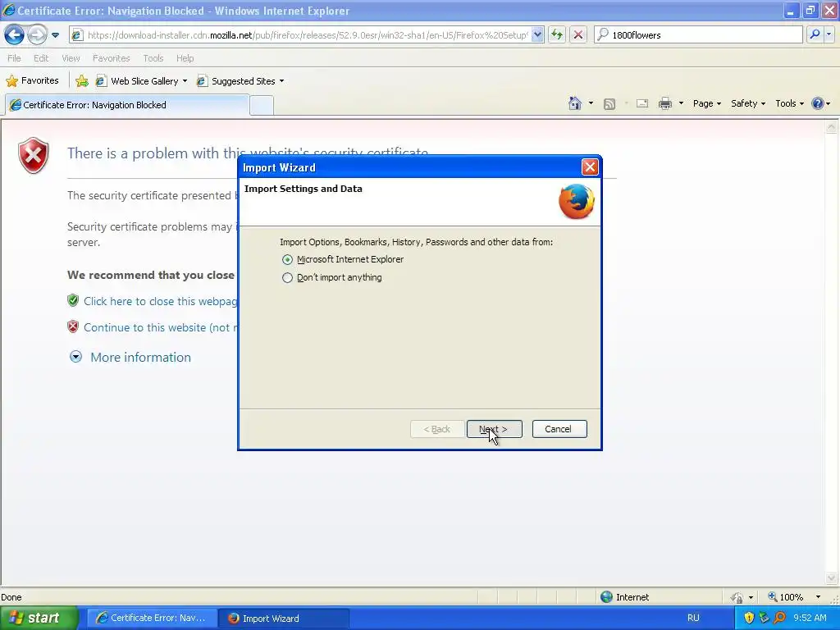Screen dimensions: 840x630
Task: Click the Stop loading icon
Action: coord(578,35)
